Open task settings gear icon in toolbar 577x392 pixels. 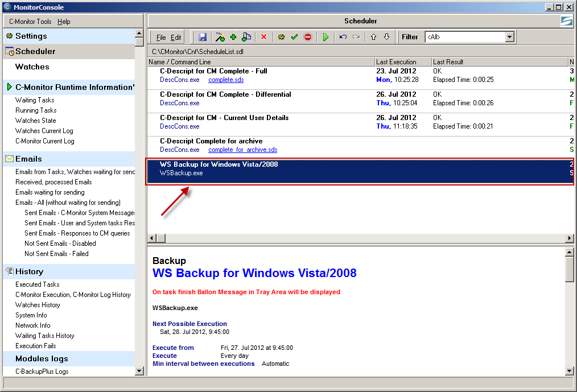282,37
